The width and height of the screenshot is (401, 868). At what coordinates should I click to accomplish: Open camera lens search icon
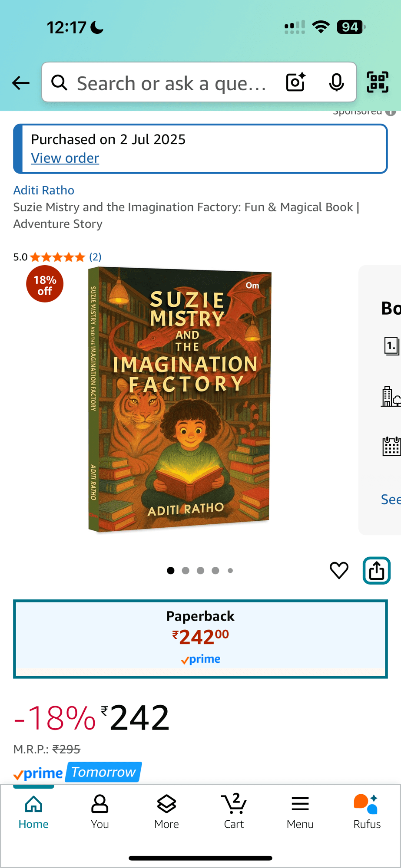point(296,82)
